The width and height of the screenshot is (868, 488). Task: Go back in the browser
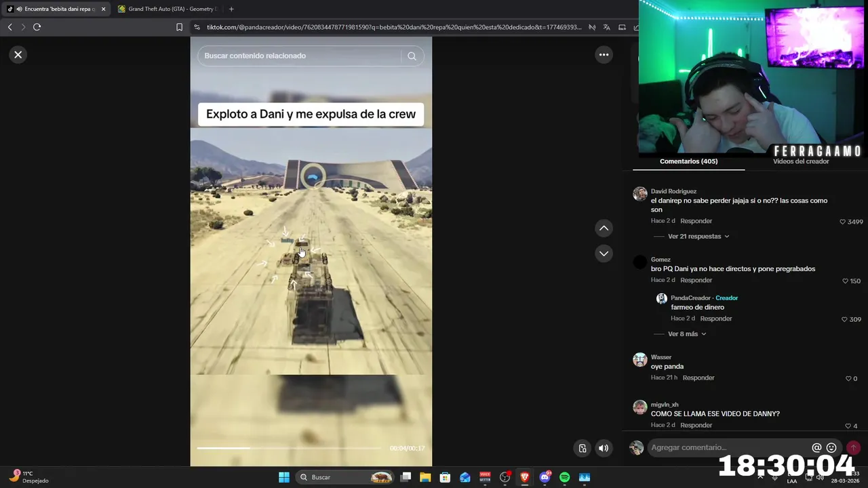coord(9,27)
